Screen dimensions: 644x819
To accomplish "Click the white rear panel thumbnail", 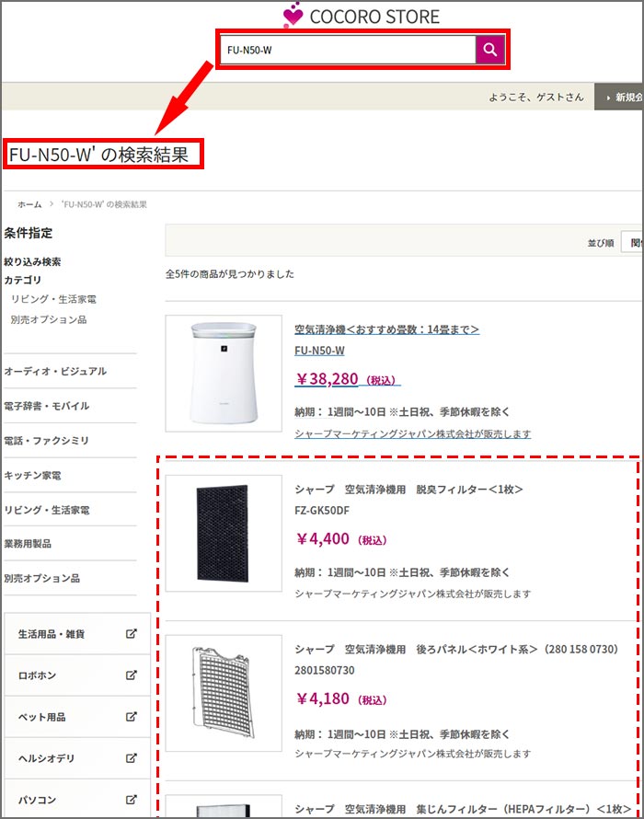I will [224, 693].
